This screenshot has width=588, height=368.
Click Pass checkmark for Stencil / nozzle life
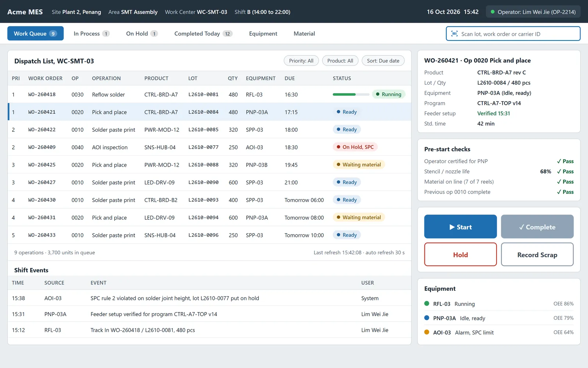(565, 171)
